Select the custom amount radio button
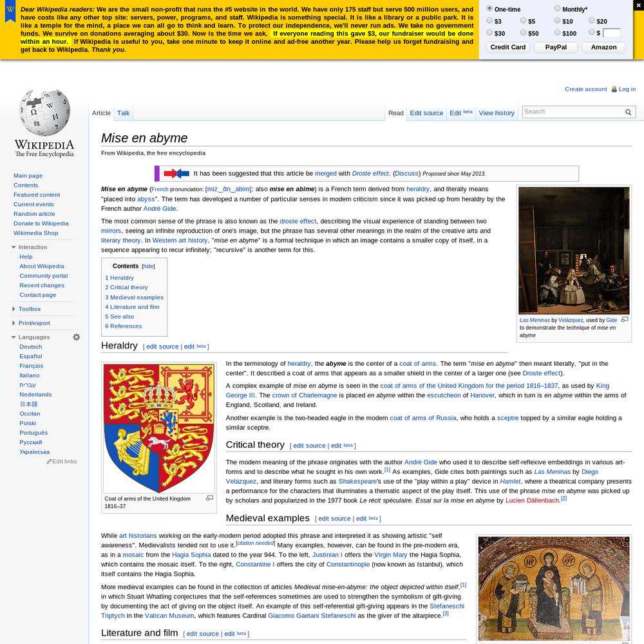 tap(591, 32)
